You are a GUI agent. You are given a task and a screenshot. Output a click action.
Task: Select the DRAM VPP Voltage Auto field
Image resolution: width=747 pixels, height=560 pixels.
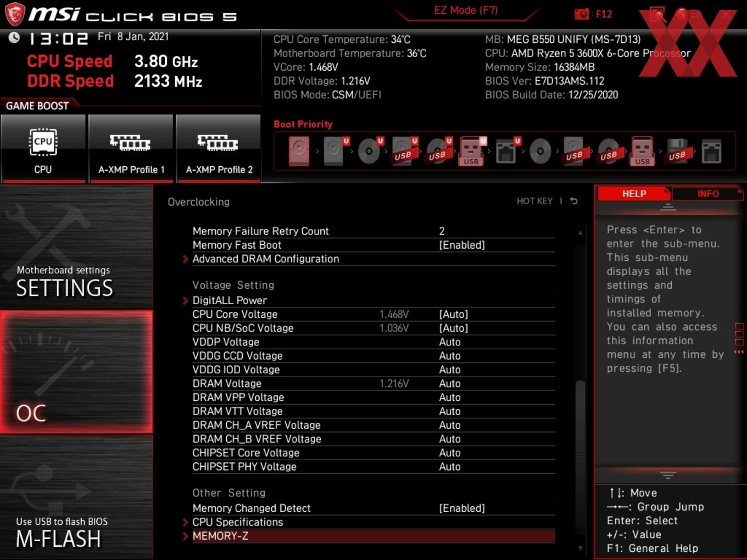click(x=449, y=397)
